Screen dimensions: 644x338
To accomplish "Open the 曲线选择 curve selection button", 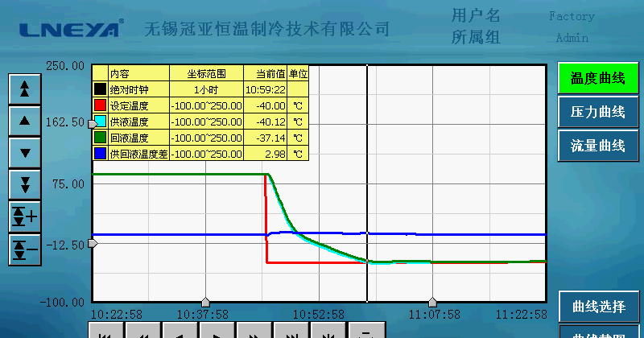I will (597, 306).
